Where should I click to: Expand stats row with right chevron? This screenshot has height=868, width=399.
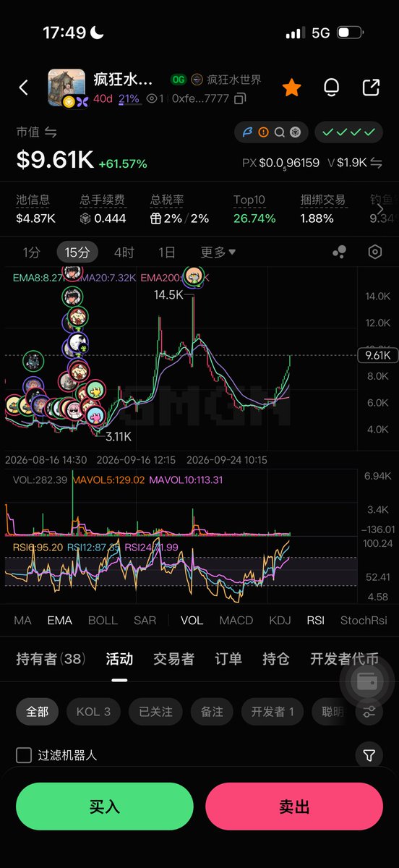point(380,208)
